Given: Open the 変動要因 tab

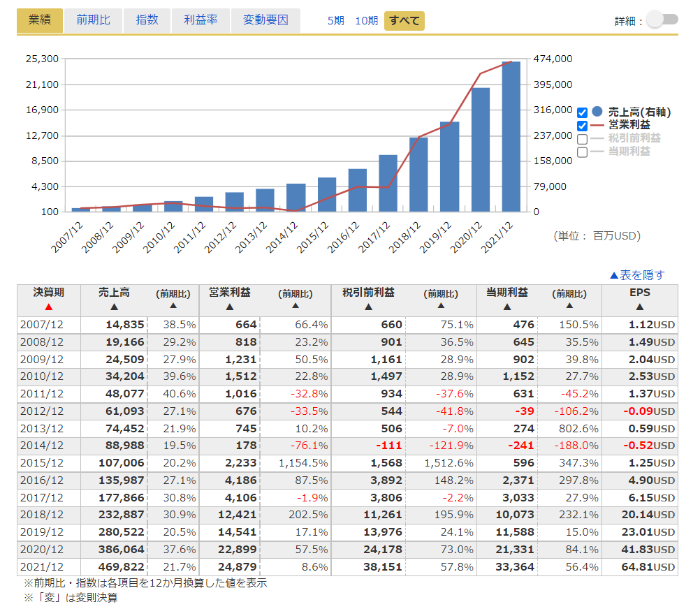Looking at the screenshot, I should (x=265, y=20).
